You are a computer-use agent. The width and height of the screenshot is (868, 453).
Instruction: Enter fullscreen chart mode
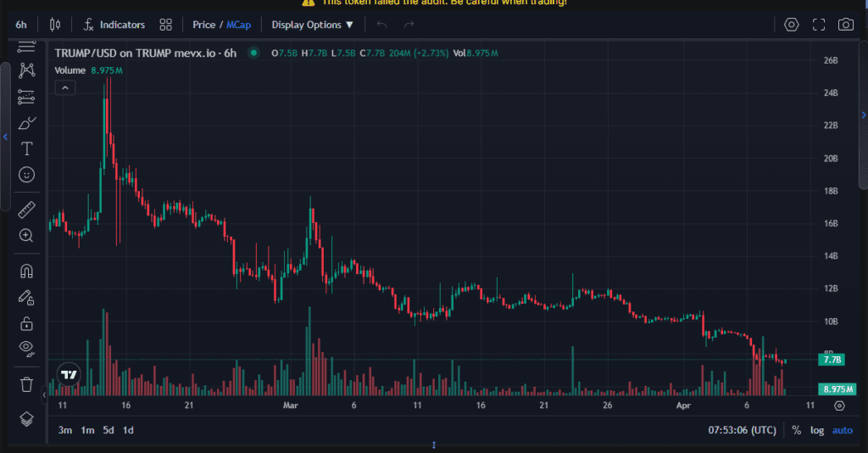tap(819, 25)
